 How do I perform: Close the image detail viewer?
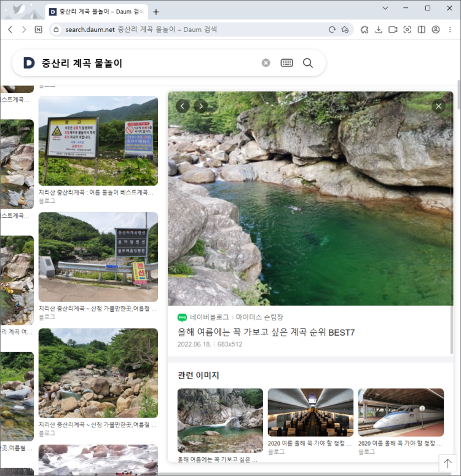point(438,106)
